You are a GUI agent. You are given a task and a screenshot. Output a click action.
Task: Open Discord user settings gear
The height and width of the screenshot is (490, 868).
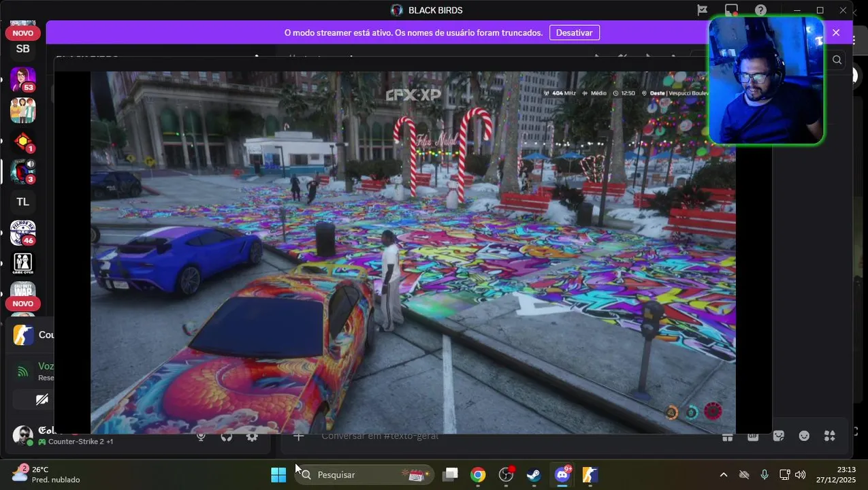(x=253, y=436)
